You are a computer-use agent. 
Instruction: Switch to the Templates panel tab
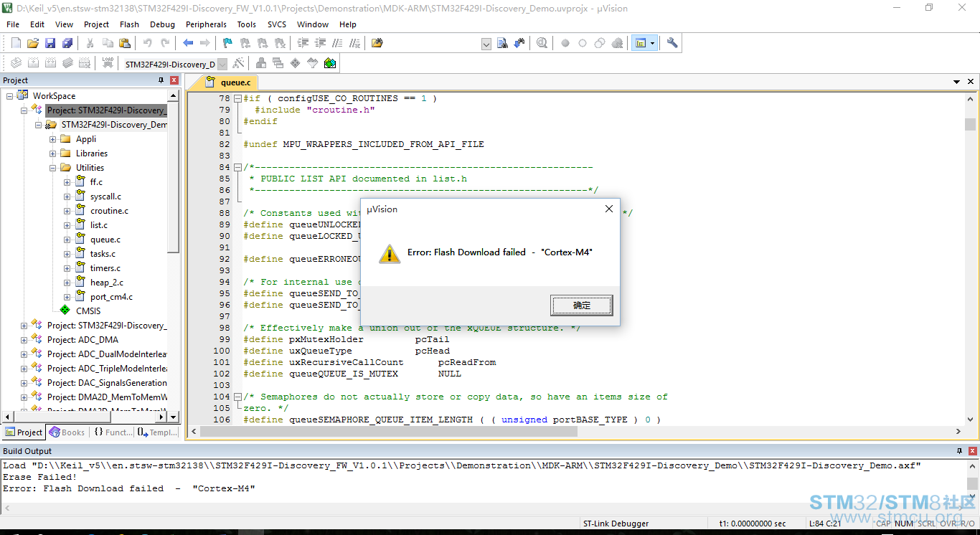157,432
